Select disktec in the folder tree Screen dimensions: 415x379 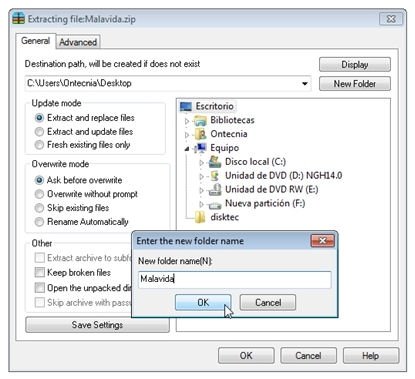pos(225,217)
